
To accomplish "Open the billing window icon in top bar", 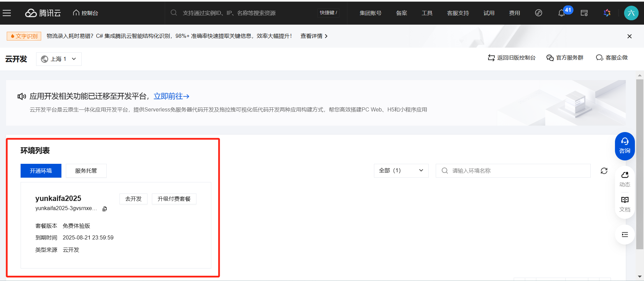I will [584, 13].
